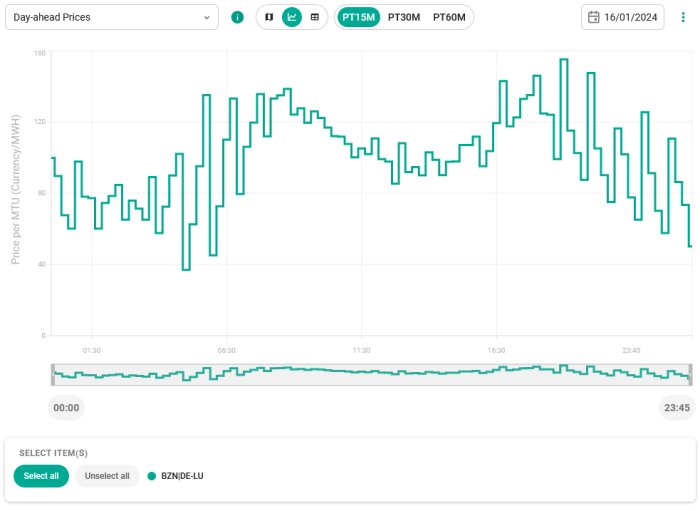The width and height of the screenshot is (700, 511).
Task: Open the info icon next to dropdown
Action: coord(237,17)
